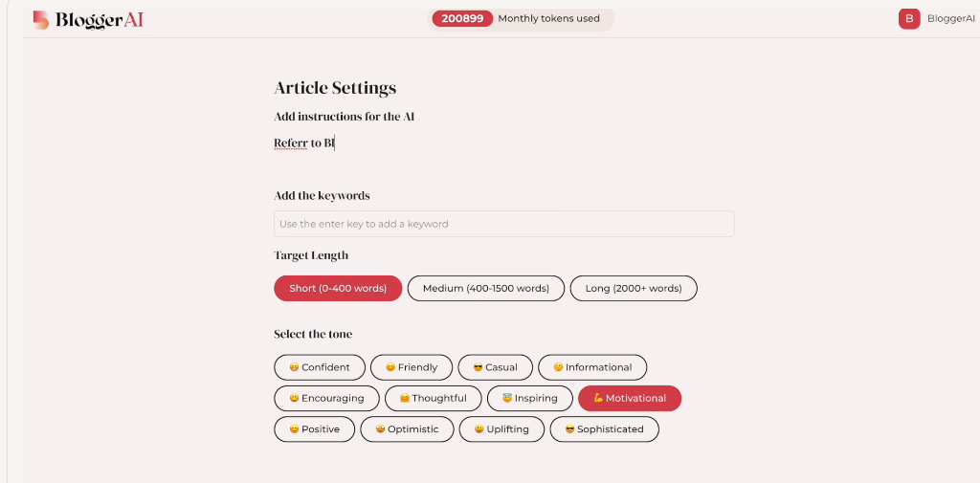
Task: Choose the Friendly tone
Action: 412,367
